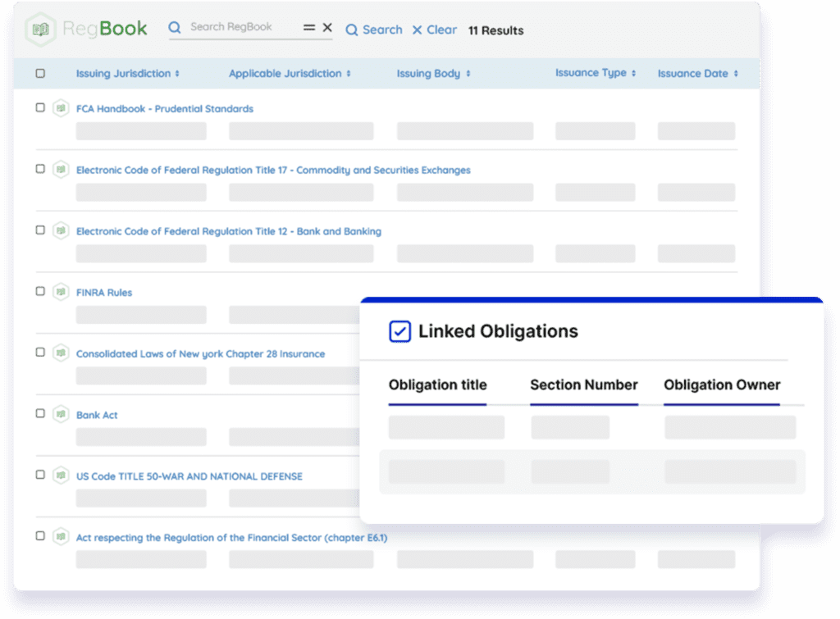840x619 pixels.
Task: Check the Act respecting Financial Sector row
Action: click(40, 535)
